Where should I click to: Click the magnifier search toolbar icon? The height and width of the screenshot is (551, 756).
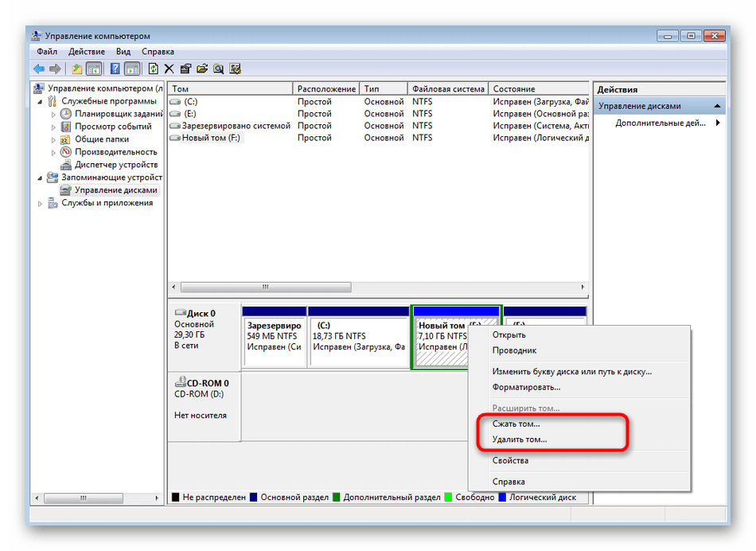click(x=219, y=68)
